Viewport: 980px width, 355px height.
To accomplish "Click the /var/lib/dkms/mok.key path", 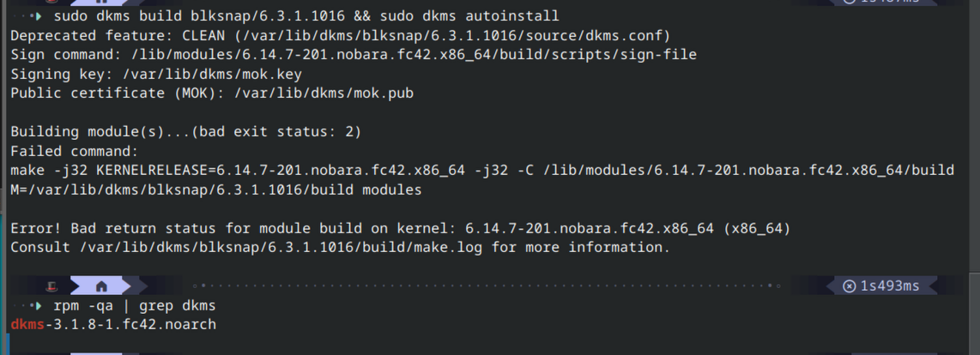I will click(212, 75).
